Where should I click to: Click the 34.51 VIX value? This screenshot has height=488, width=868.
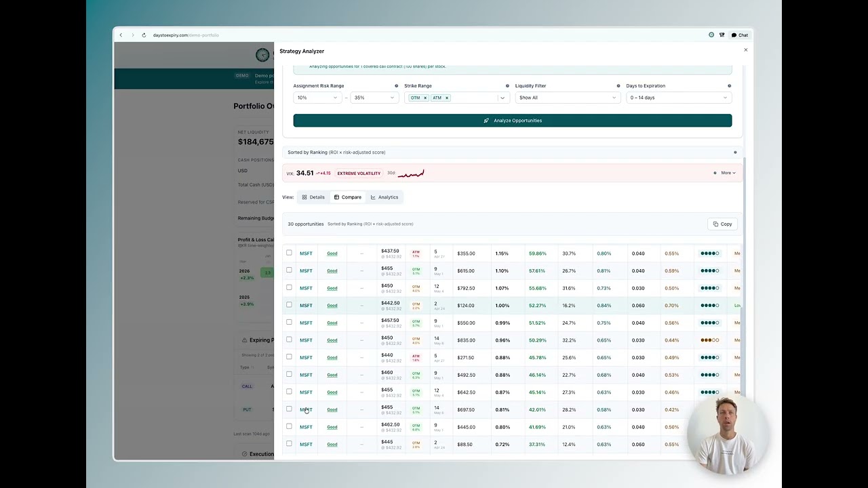(304, 173)
